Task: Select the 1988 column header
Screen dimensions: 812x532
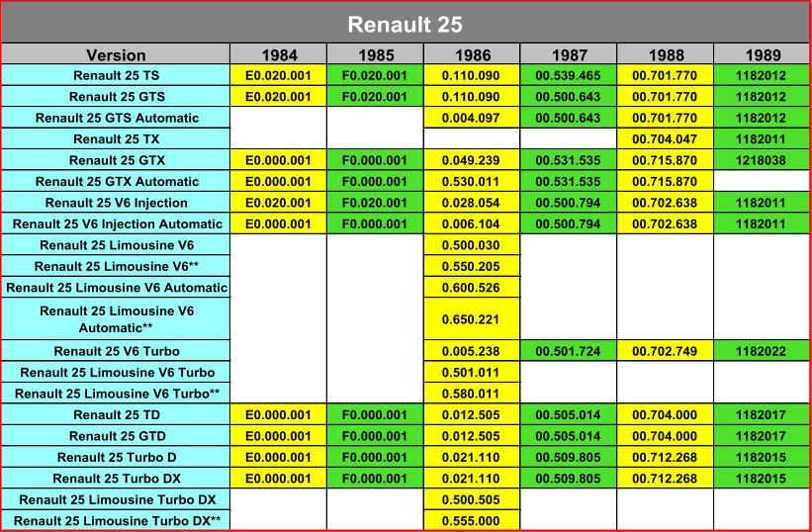Action: point(665,54)
